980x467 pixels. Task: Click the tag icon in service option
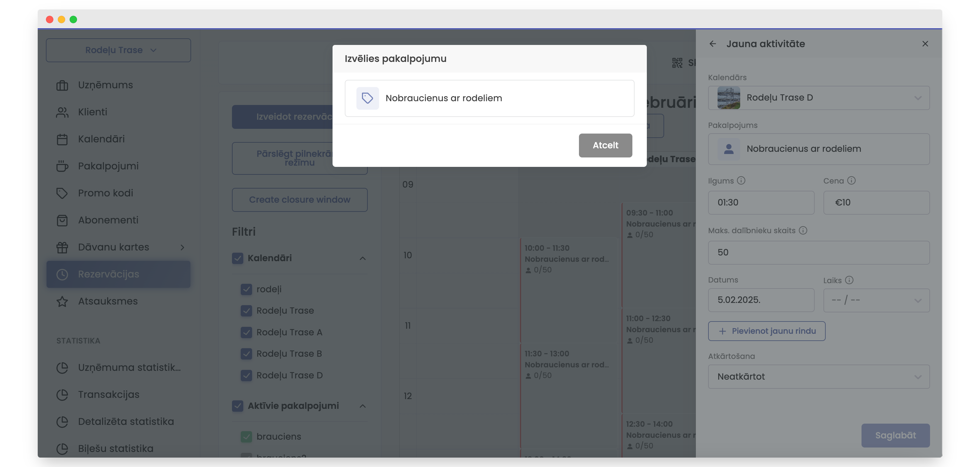click(367, 98)
